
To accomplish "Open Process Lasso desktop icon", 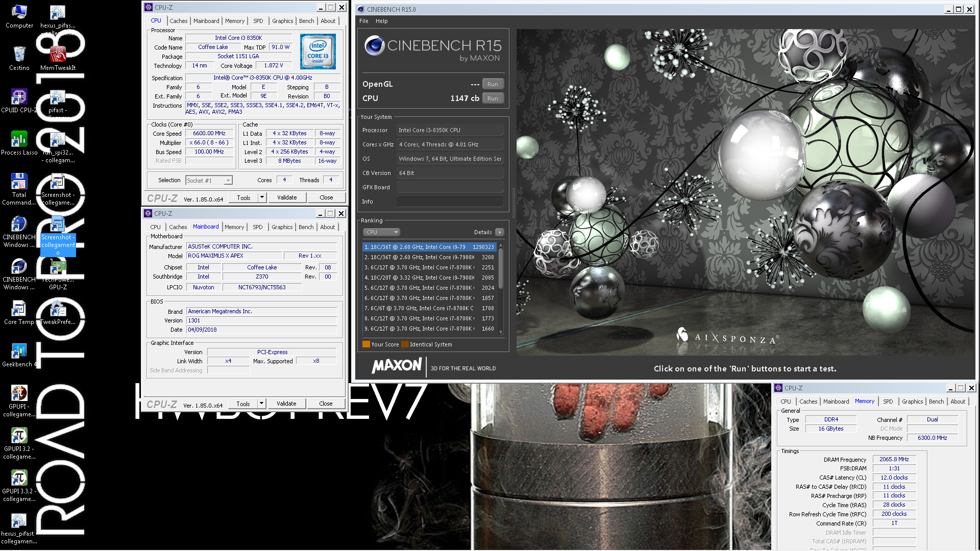I will pyautogui.click(x=19, y=143).
